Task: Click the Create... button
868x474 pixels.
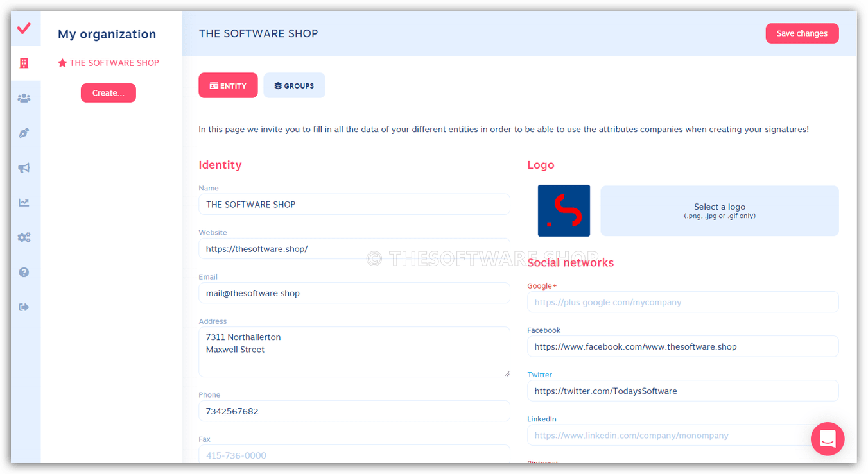Action: (x=108, y=92)
